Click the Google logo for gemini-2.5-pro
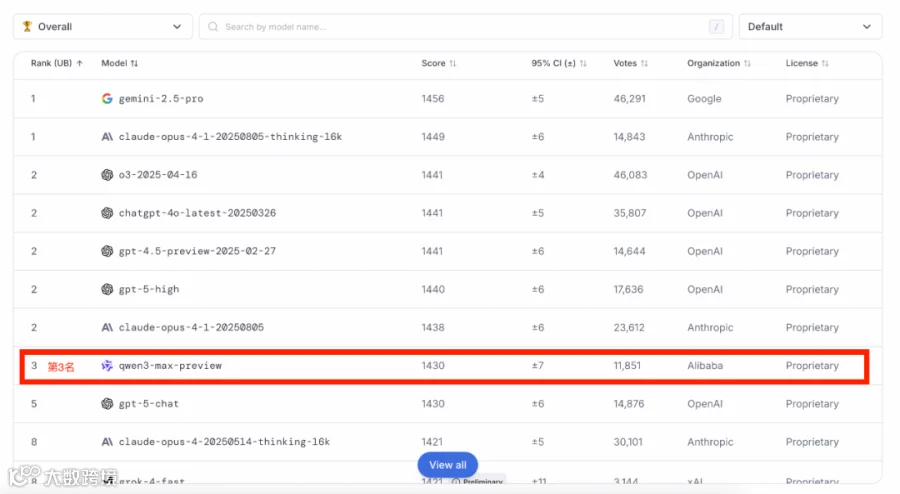 [x=107, y=99]
